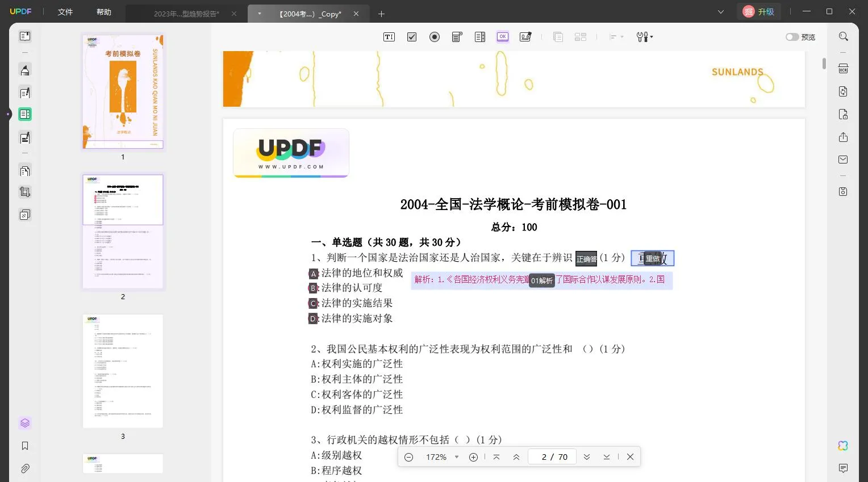Screen dimensions: 868x482
Task: Select radio option C 法律的实施结果
Action: [x=313, y=304]
